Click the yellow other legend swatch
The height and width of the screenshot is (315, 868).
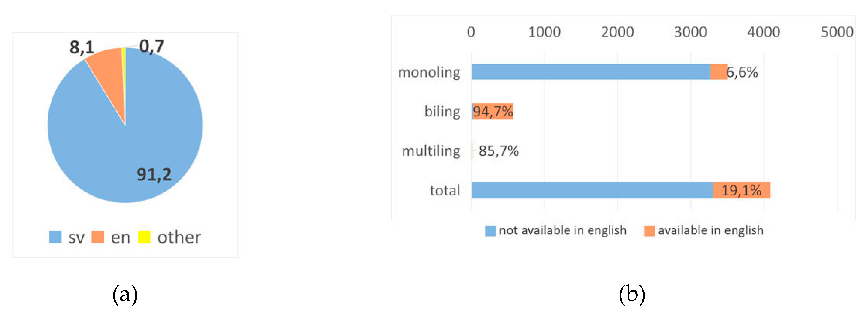click(144, 237)
